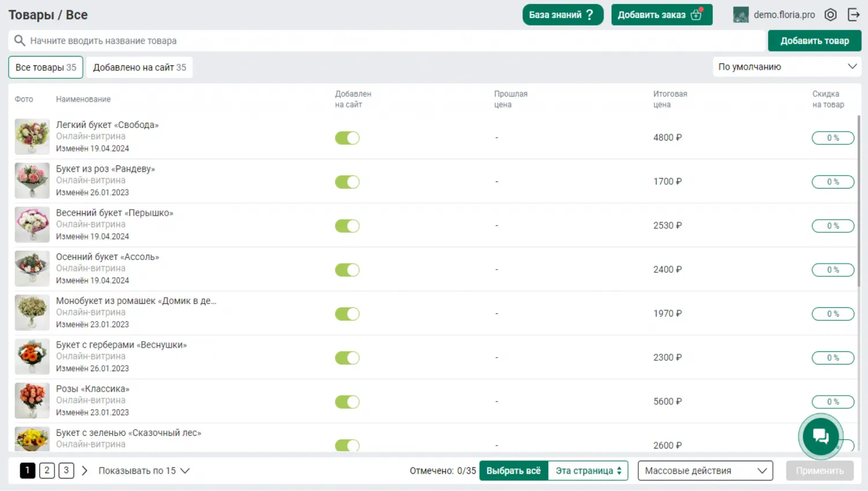
Task: Click the Выбрать всё button
Action: (513, 471)
